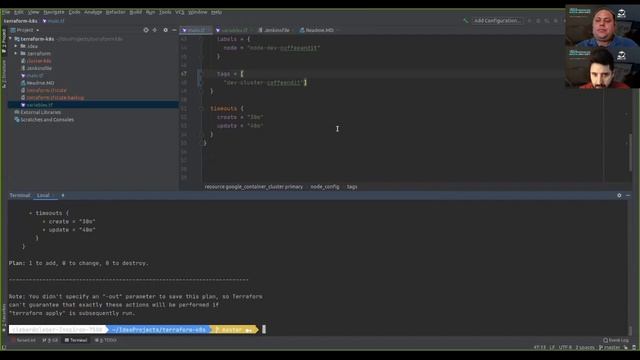Open the Refactor menu

116,12
